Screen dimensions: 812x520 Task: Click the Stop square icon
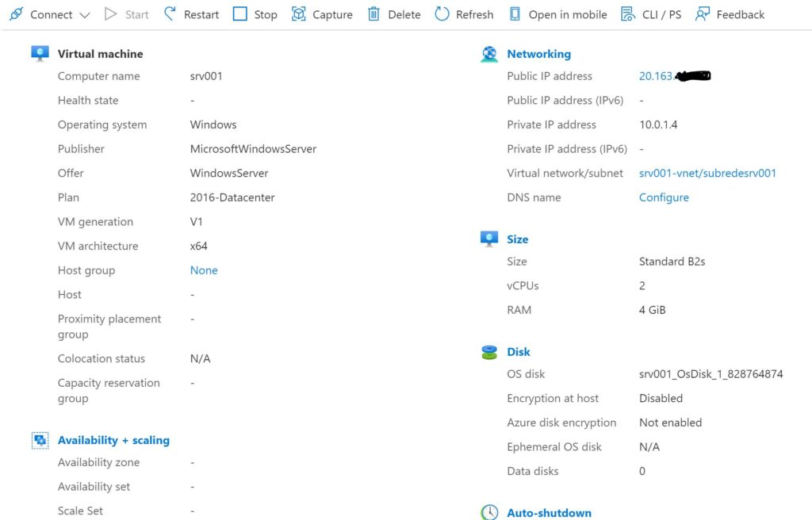tap(240, 14)
